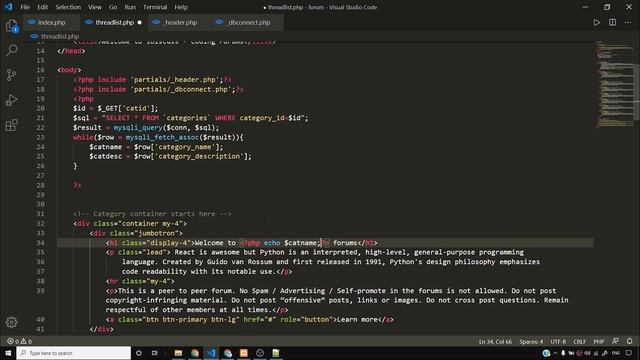Click the orange app icon on taskbar
Screen dimensions: 640x360
[244, 353]
